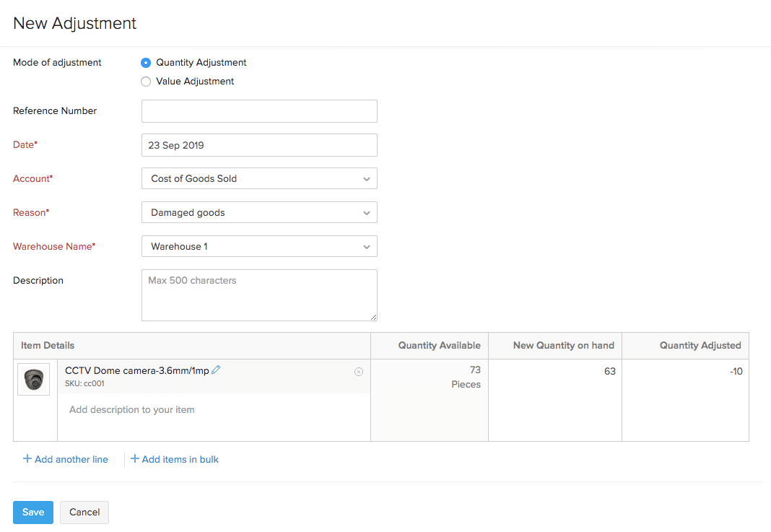Screen dimensions: 771x532
Task: Click Add description to your item
Action: pyautogui.click(x=131, y=409)
